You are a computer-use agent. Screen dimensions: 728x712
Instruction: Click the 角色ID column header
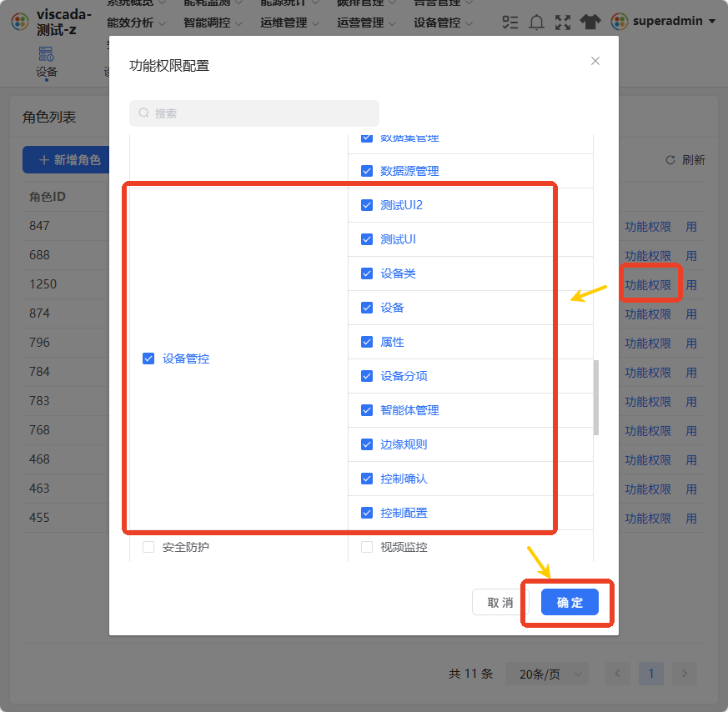pos(48,197)
